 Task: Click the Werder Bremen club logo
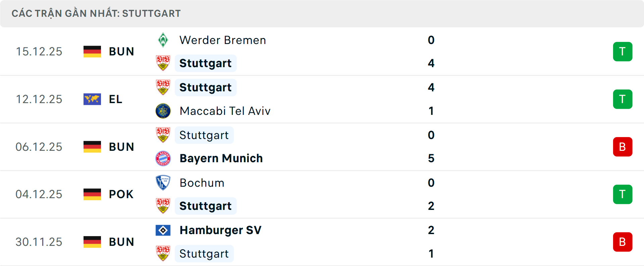[163, 39]
